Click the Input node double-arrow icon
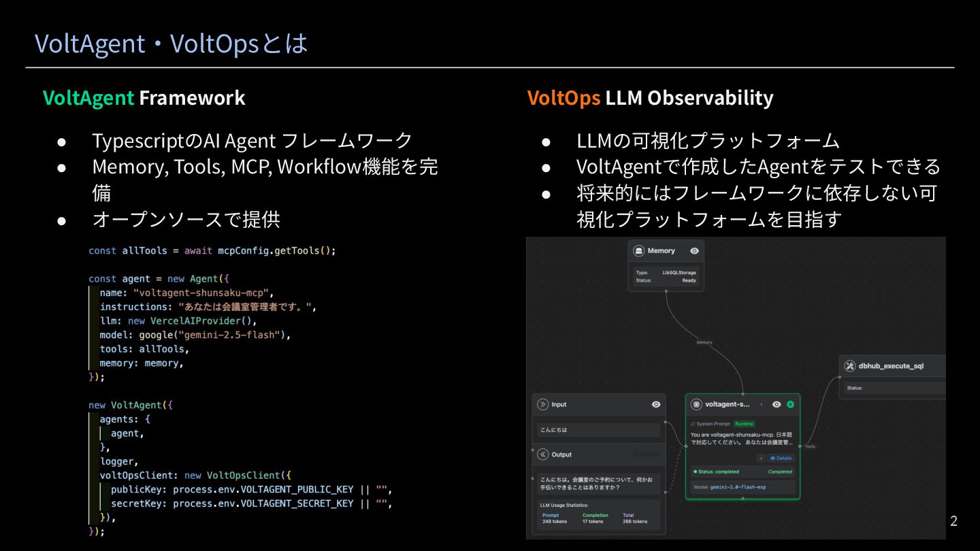This screenshot has width=980, height=551. coord(542,404)
